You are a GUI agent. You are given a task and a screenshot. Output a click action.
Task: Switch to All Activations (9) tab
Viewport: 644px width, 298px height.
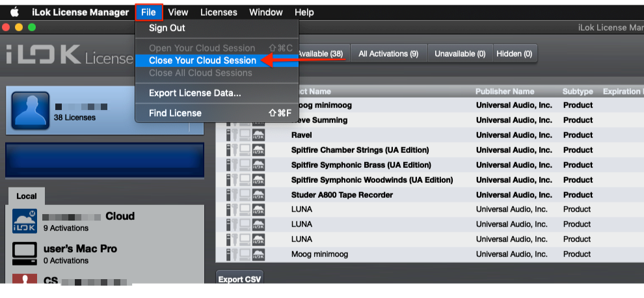tap(388, 54)
